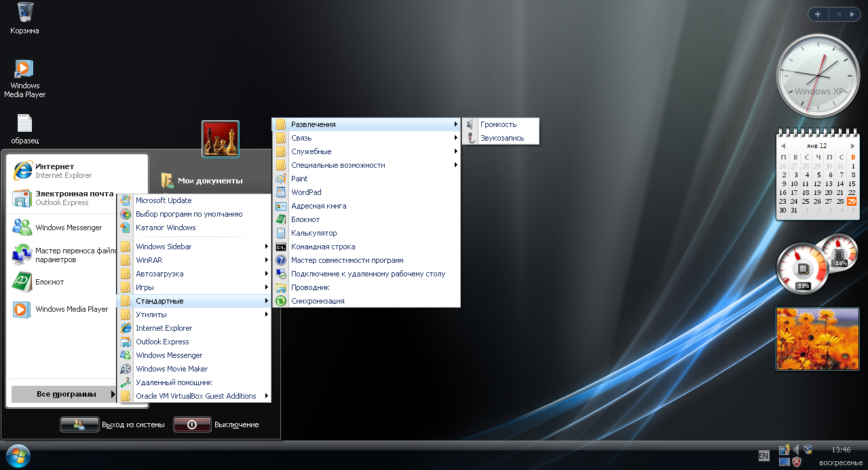Launch WordPad
Image resolution: width=868 pixels, height=470 pixels.
tap(366, 192)
